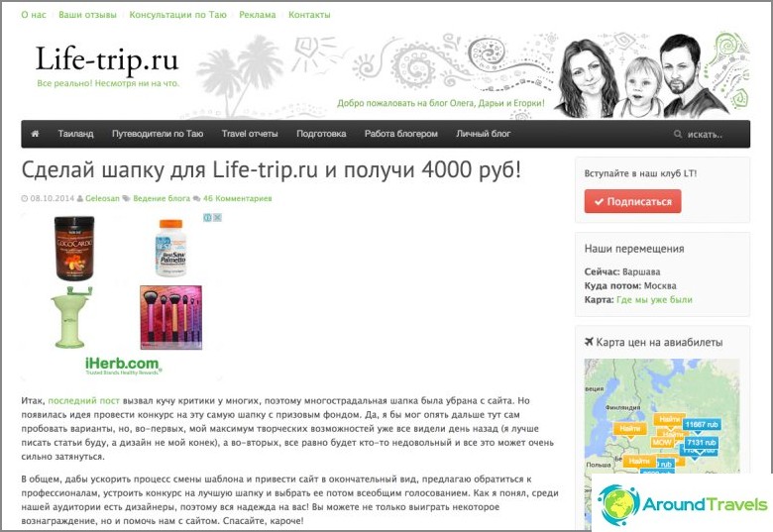The width and height of the screenshot is (773, 532).
Task: Close the iHerb ad with X icon
Action: [217, 217]
